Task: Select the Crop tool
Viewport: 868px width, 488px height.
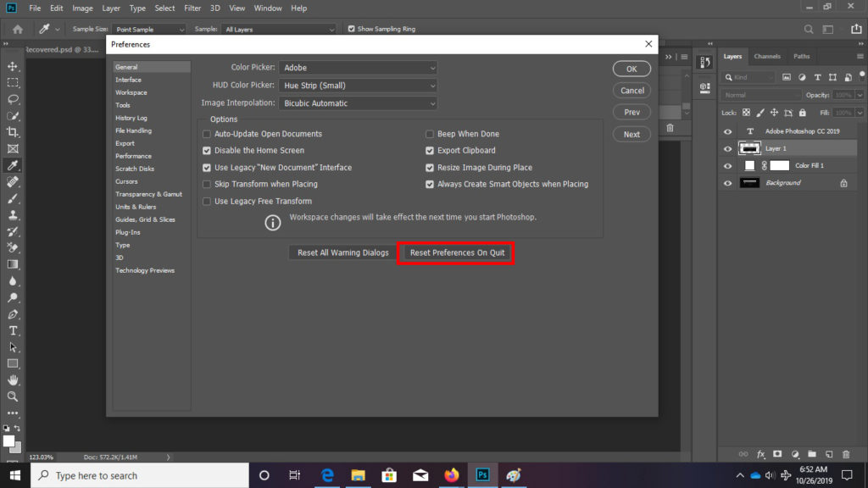Action: pyautogui.click(x=13, y=132)
